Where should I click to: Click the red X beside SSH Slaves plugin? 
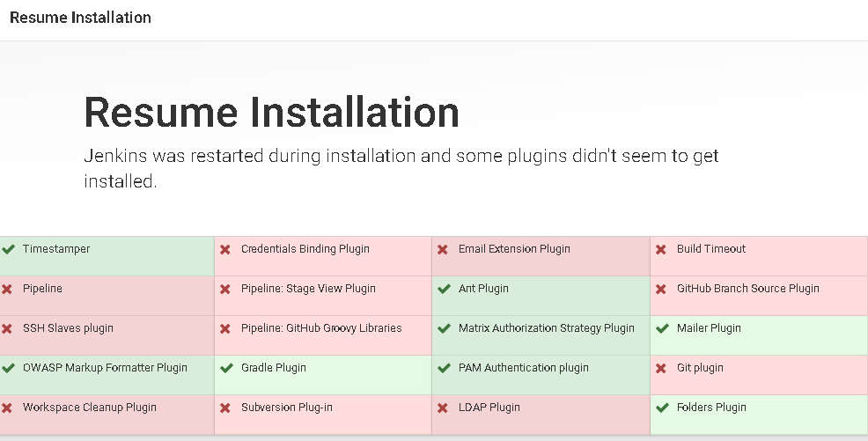(7, 328)
